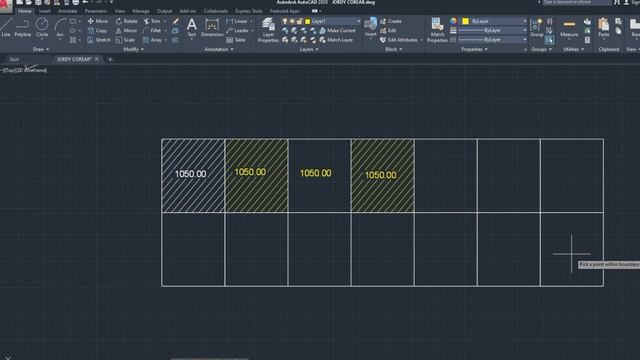640x360 pixels.
Task: Select the Line drawing tool
Action: (5, 27)
